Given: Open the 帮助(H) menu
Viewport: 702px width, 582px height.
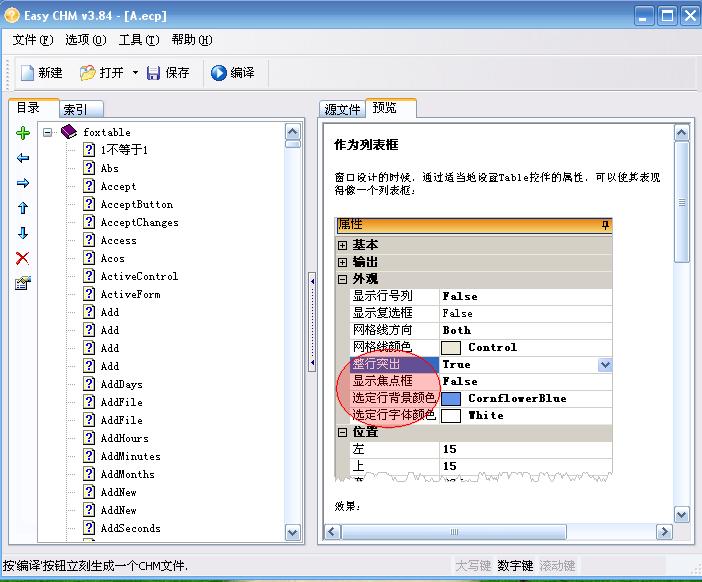Looking at the screenshot, I should (192, 40).
